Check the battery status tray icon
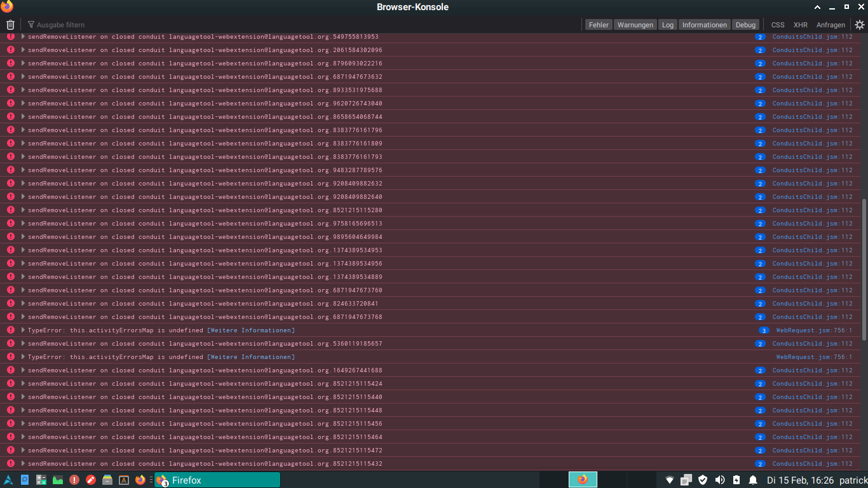The height and width of the screenshot is (488, 868). pos(736,480)
